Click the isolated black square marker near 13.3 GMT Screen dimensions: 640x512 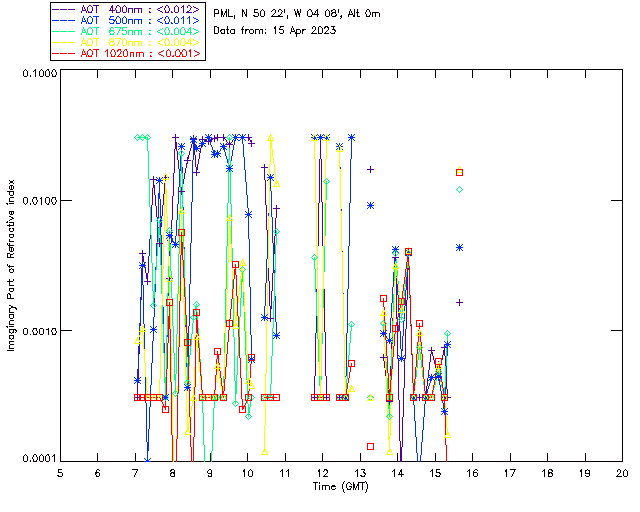(x=370, y=446)
